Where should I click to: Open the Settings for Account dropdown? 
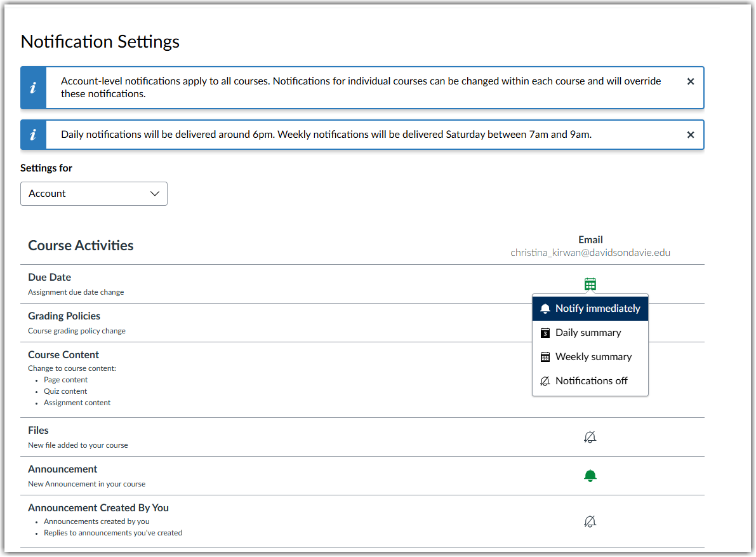pos(93,193)
